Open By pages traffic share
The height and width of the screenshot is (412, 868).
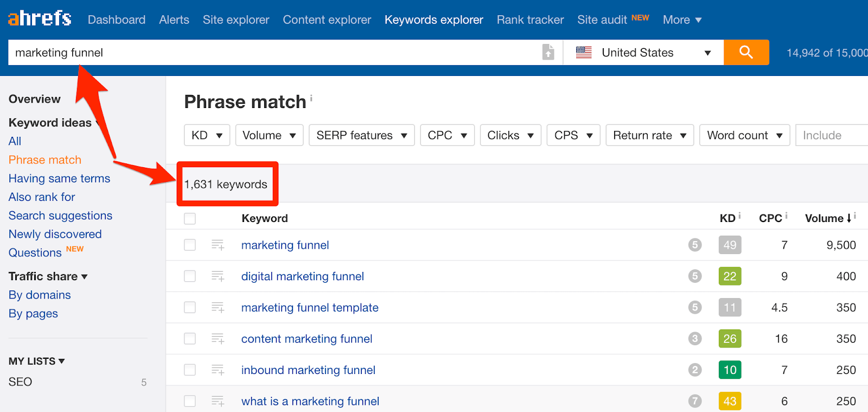[x=33, y=313]
